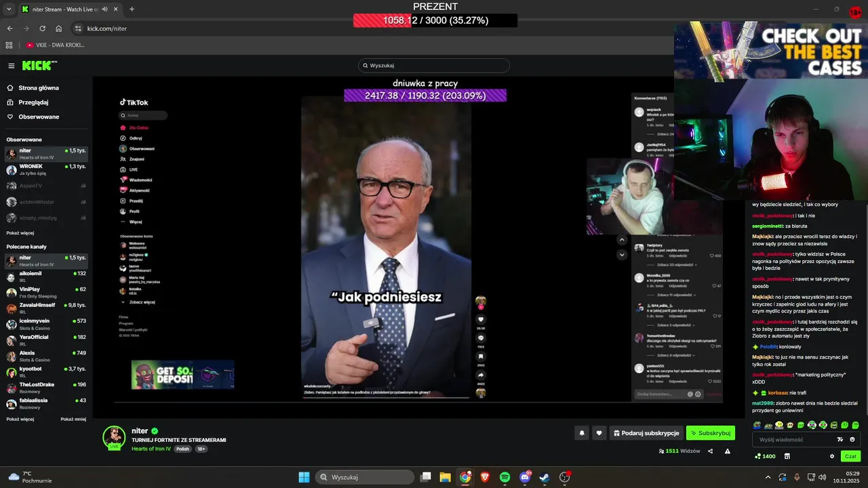Expand followed list with Pokaż więcej
Screen dimensions: 868x488
click(x=20, y=232)
